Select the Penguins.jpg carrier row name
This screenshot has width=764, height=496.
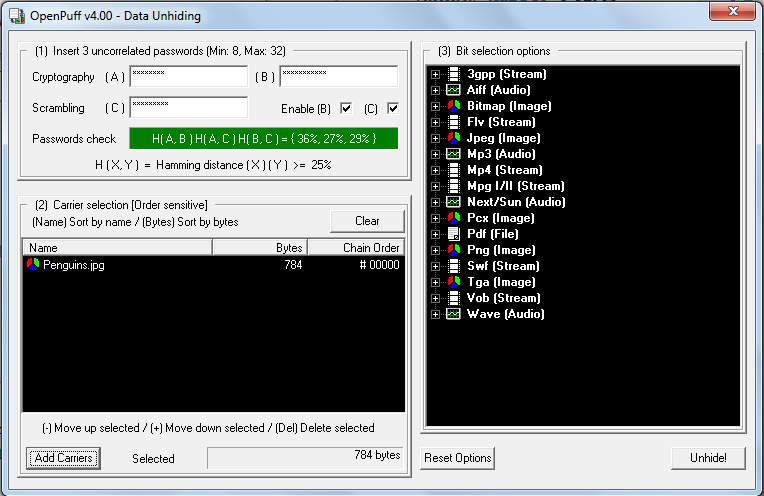coord(74,265)
